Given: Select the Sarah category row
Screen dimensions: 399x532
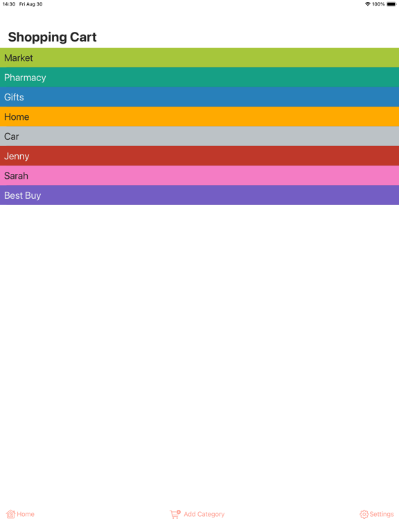Looking at the screenshot, I should click(x=199, y=176).
